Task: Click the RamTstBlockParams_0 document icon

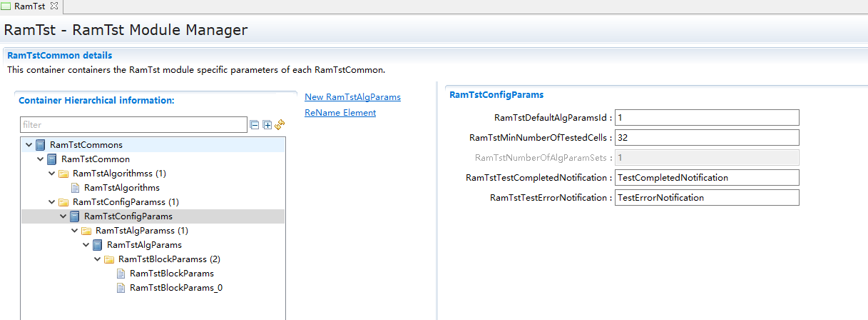Action: pos(121,288)
